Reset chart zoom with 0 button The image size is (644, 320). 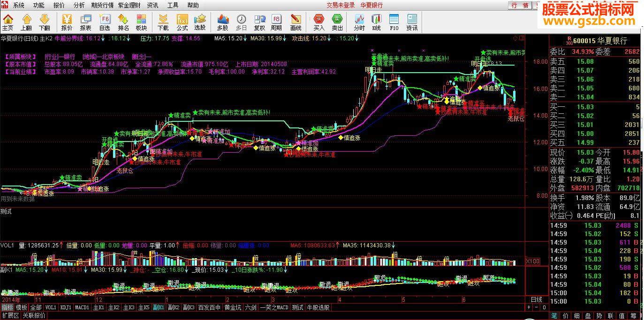pos(544,308)
